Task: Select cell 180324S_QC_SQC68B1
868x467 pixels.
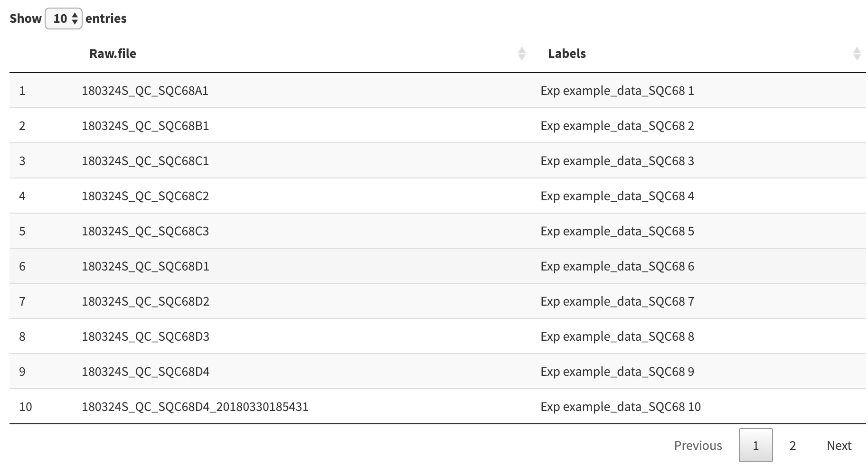Action: (x=145, y=126)
